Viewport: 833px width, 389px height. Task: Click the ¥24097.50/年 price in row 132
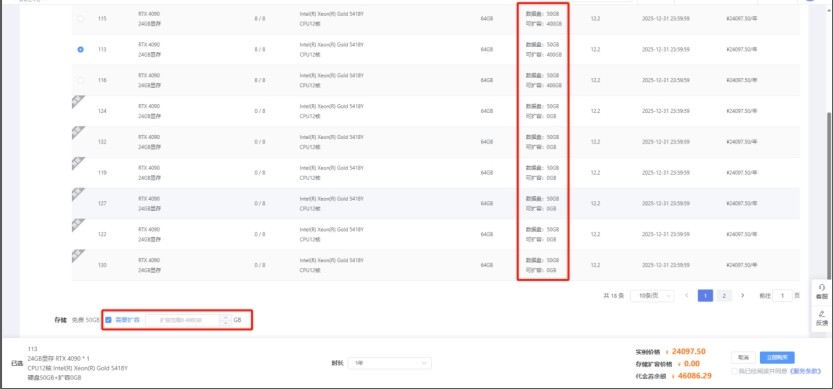(x=742, y=142)
